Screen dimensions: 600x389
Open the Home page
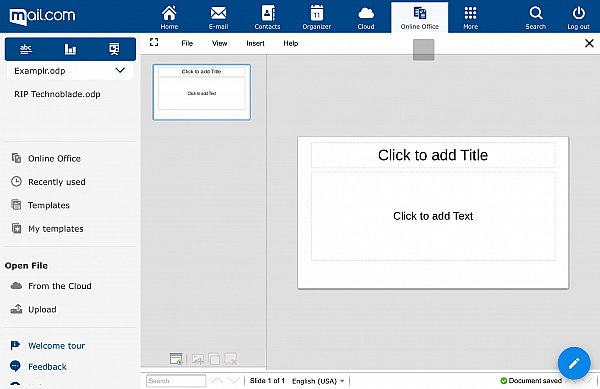click(x=169, y=17)
